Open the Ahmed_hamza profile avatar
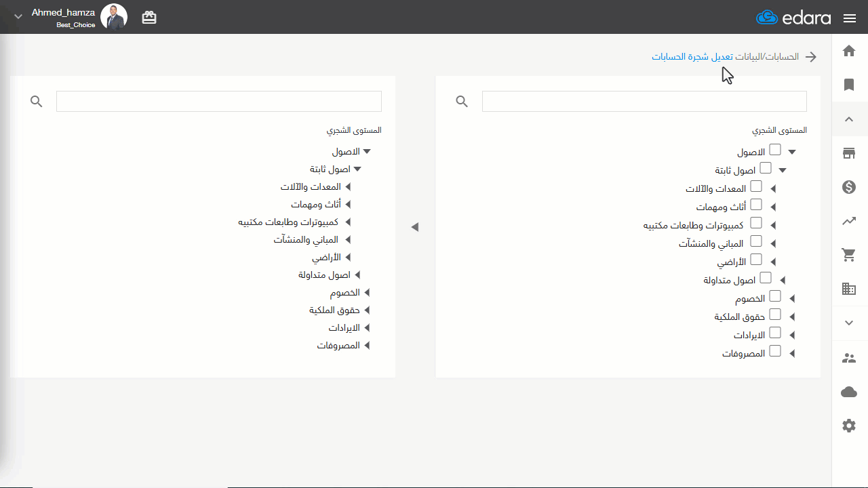 click(x=114, y=17)
